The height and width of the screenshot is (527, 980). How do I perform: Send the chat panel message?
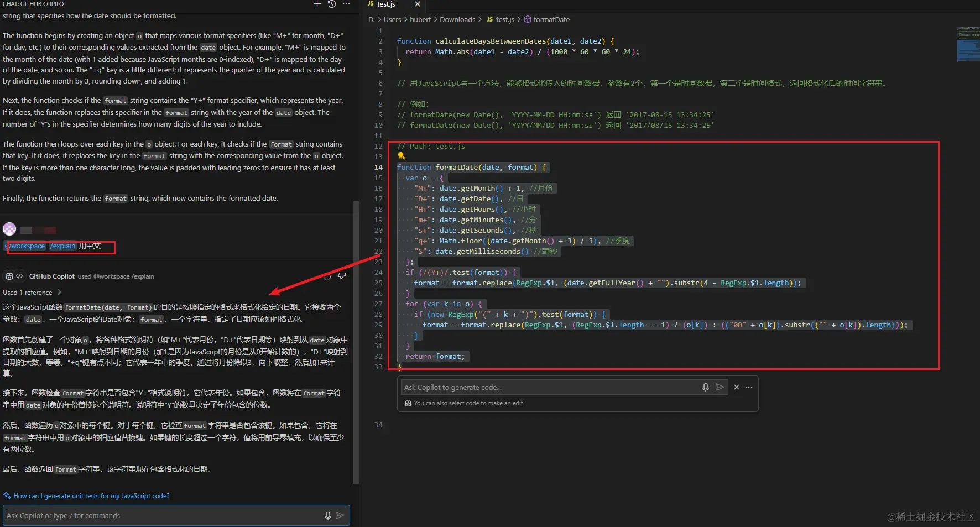click(x=340, y=515)
